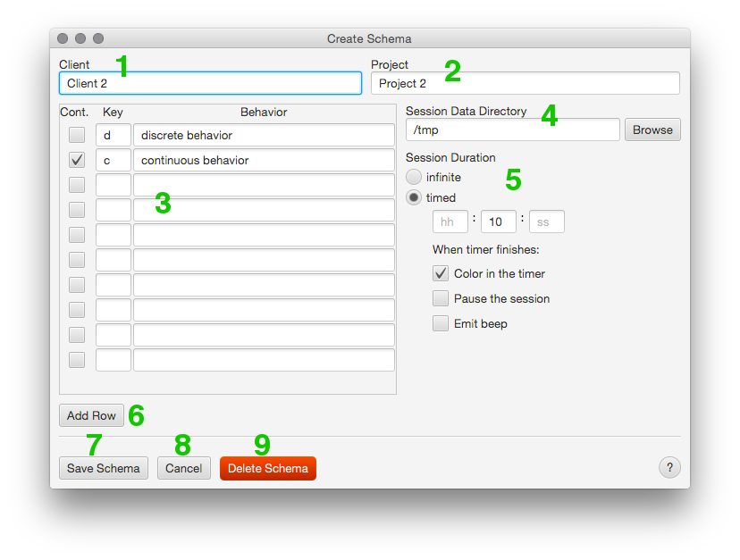Screen dimensions: 740x560
Task: Add a new behavior row
Action: [91, 414]
